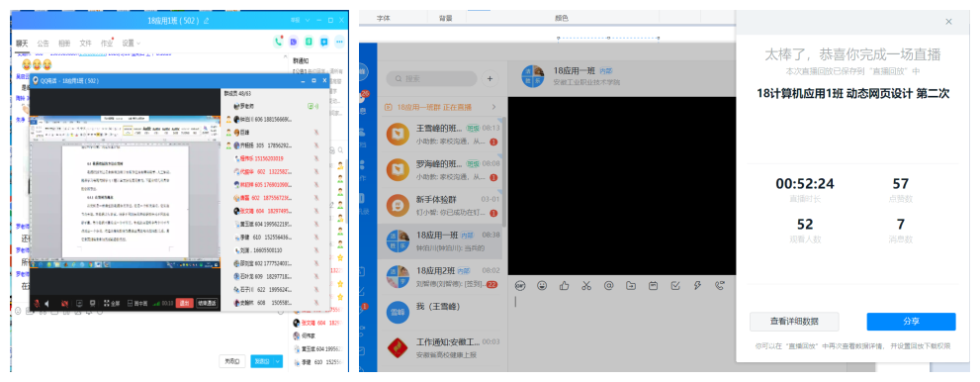Click the blue 分享 button
The width and height of the screenshot is (980, 382).
click(911, 322)
